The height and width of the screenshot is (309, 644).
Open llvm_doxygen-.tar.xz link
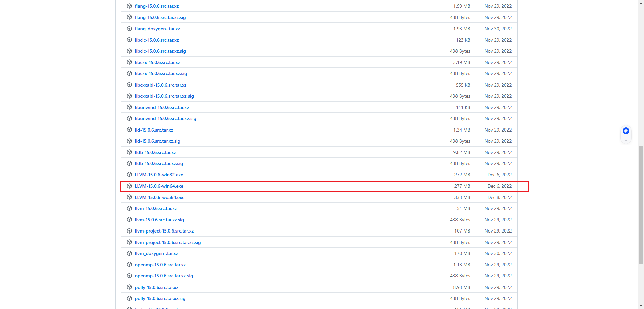(156, 253)
